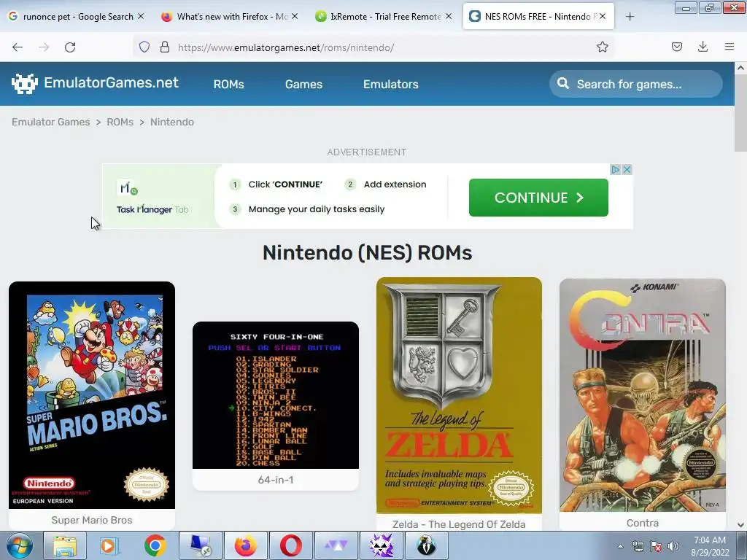Image resolution: width=747 pixels, height=560 pixels.
Task: Open the volume speaker tray icon
Action: (673, 546)
